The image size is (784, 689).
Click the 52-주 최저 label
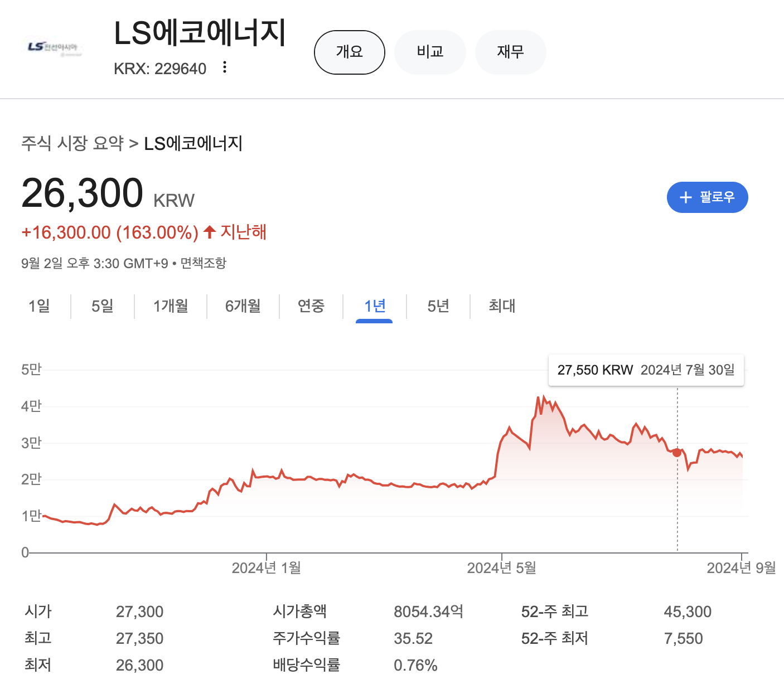(x=555, y=638)
